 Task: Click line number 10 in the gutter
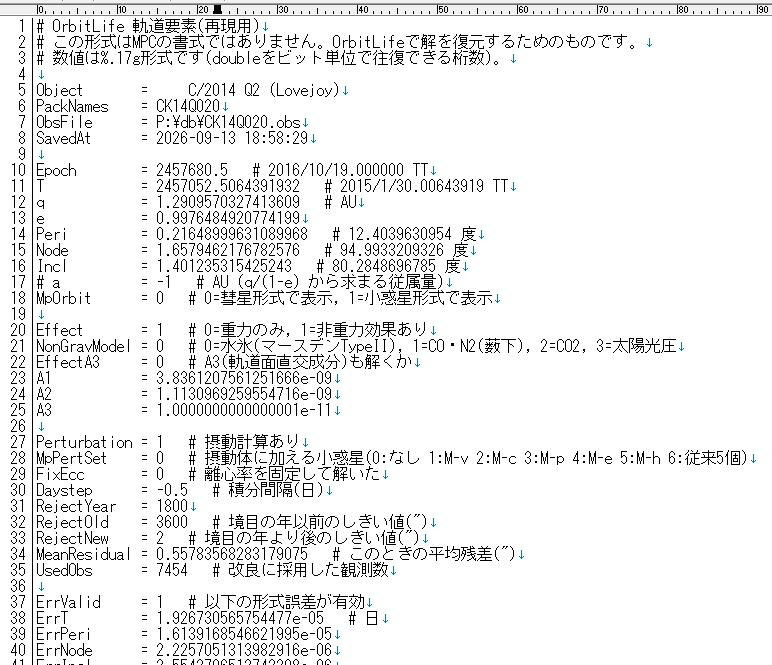pos(18,170)
